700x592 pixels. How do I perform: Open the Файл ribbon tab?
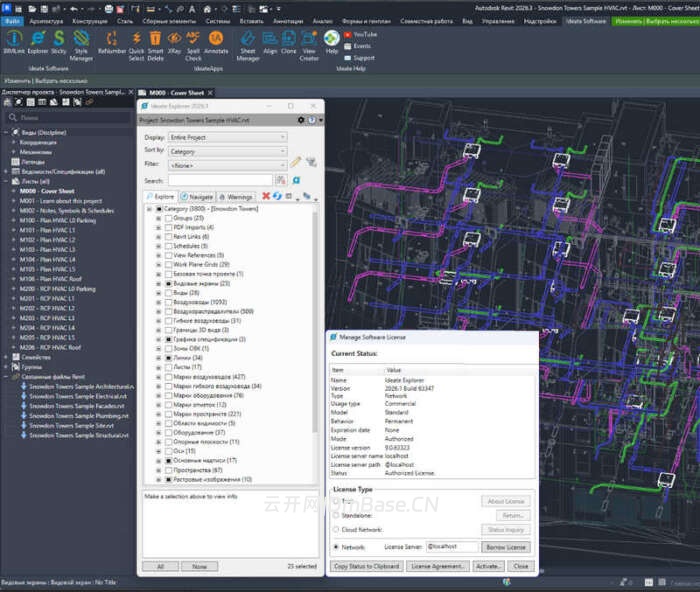click(12, 21)
